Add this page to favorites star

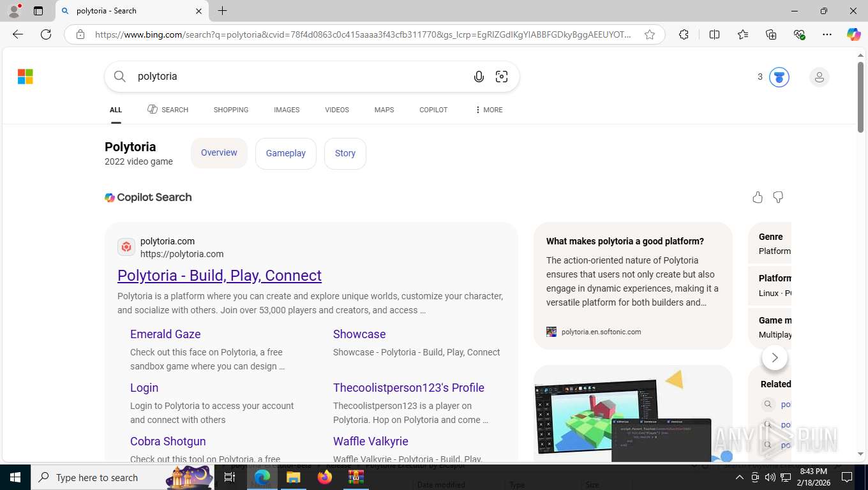tap(650, 34)
